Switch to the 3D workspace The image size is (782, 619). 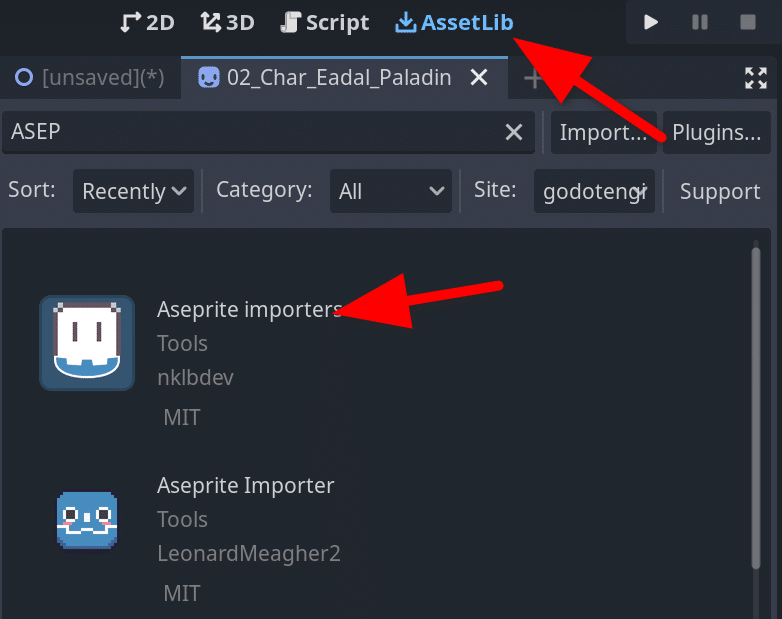coord(227,22)
